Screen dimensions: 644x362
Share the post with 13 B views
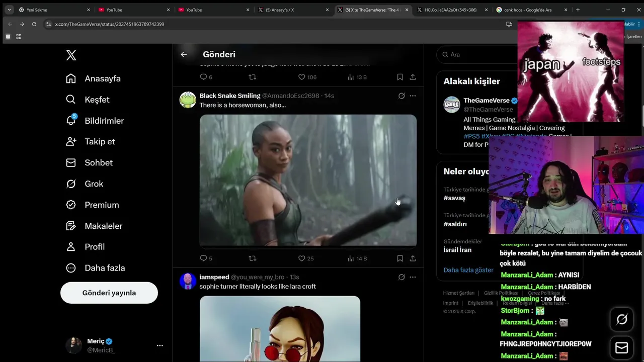click(x=413, y=77)
